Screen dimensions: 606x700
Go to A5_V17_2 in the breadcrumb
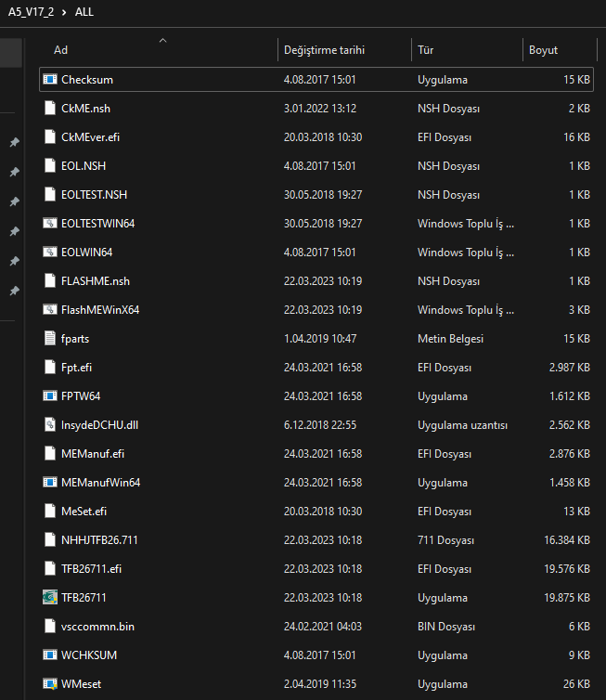(31, 12)
